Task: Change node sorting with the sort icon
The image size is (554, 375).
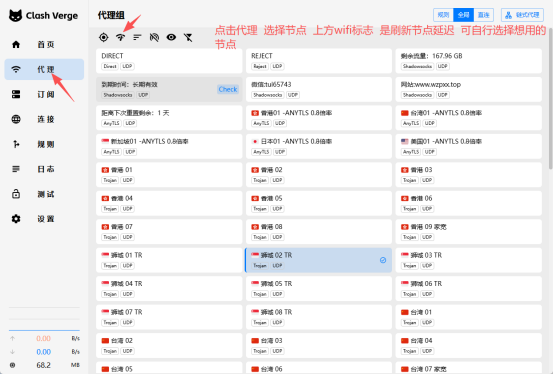Action: pyautogui.click(x=137, y=37)
